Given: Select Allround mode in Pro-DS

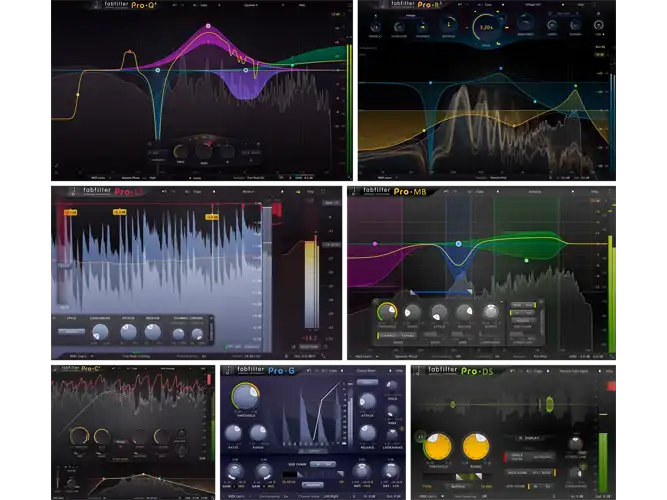Looking at the screenshot, I should tap(542, 457).
